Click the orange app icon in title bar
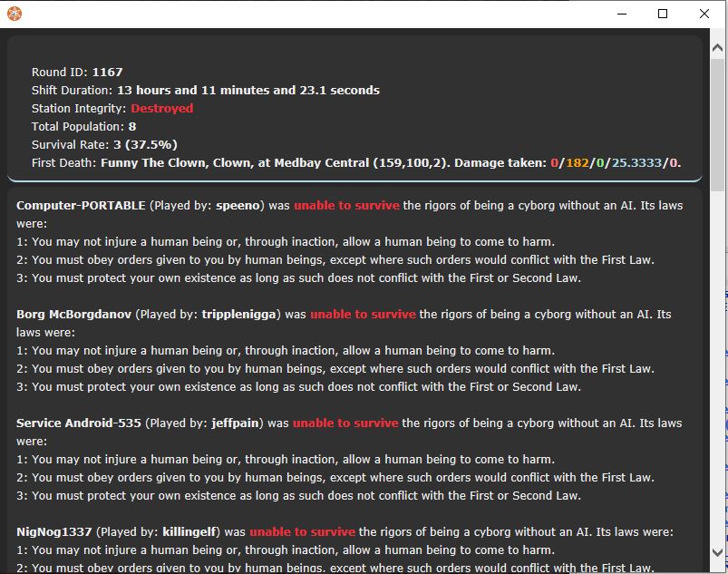This screenshot has width=728, height=574. pos(15,14)
